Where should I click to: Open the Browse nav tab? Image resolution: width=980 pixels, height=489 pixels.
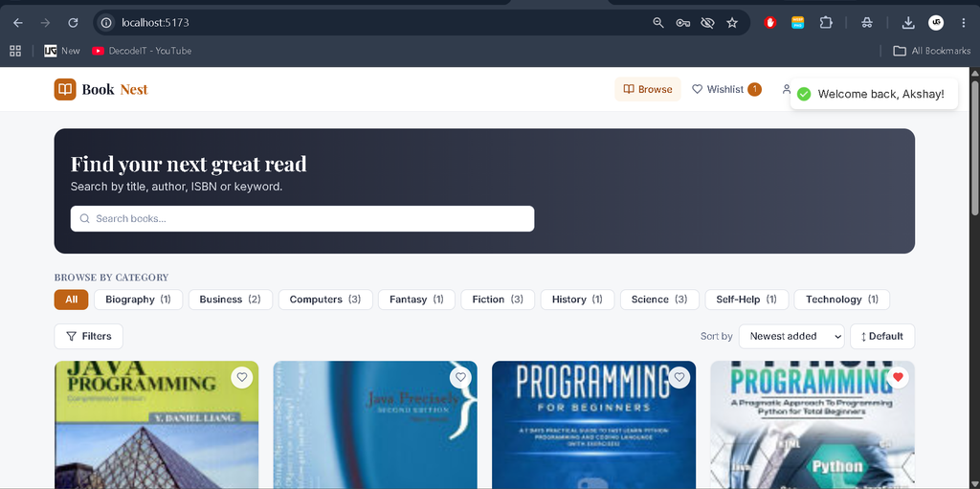point(648,89)
